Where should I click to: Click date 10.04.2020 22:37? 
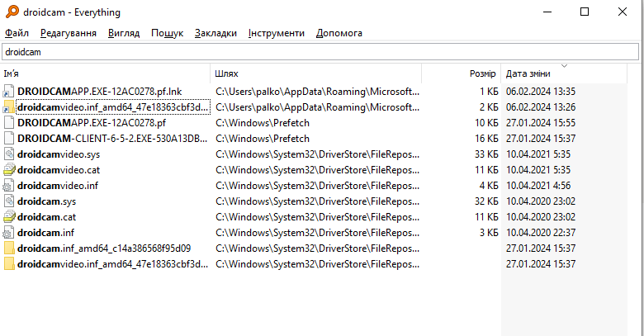tap(541, 233)
